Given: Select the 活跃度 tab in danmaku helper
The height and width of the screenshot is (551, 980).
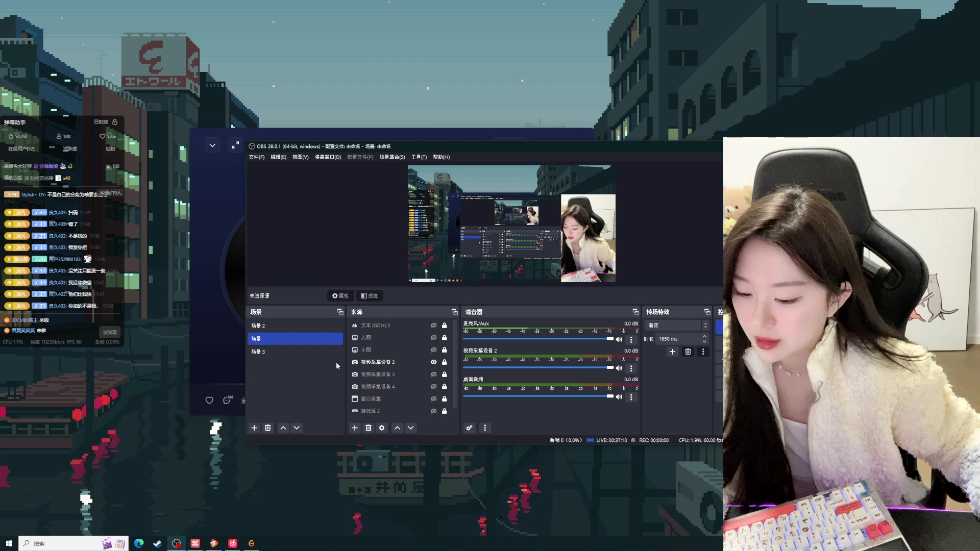Looking at the screenshot, I should [x=70, y=149].
